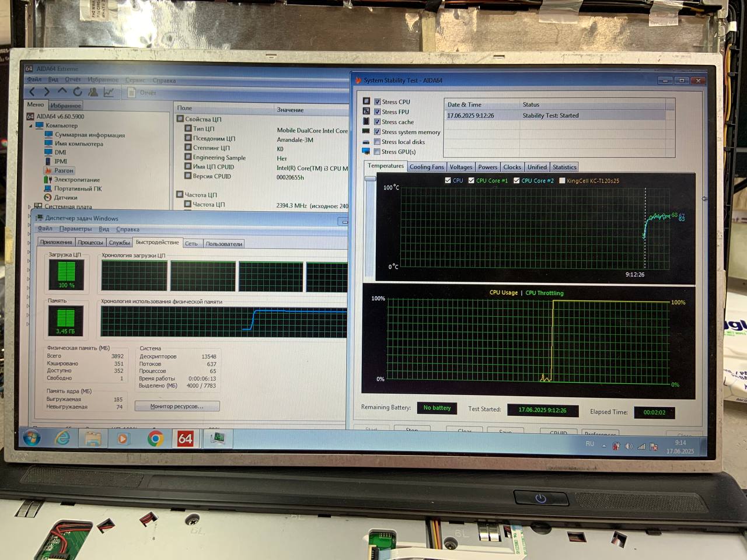Click the AIDA64 back navigation arrow
747x560 pixels.
tap(32, 92)
